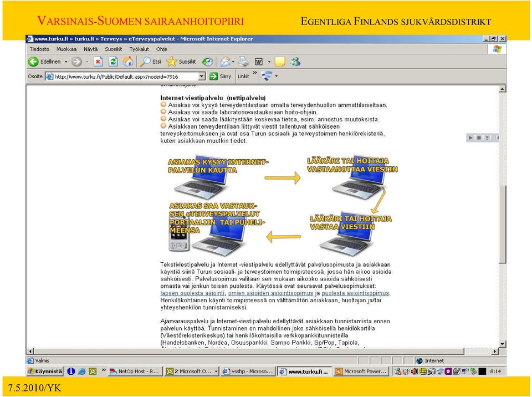Click the vertical scrollbar up arrow

pyautogui.click(x=502, y=89)
